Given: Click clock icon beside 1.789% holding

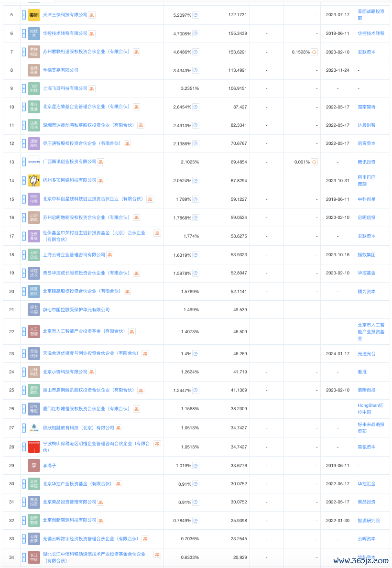Looking at the screenshot, I should point(196,199).
